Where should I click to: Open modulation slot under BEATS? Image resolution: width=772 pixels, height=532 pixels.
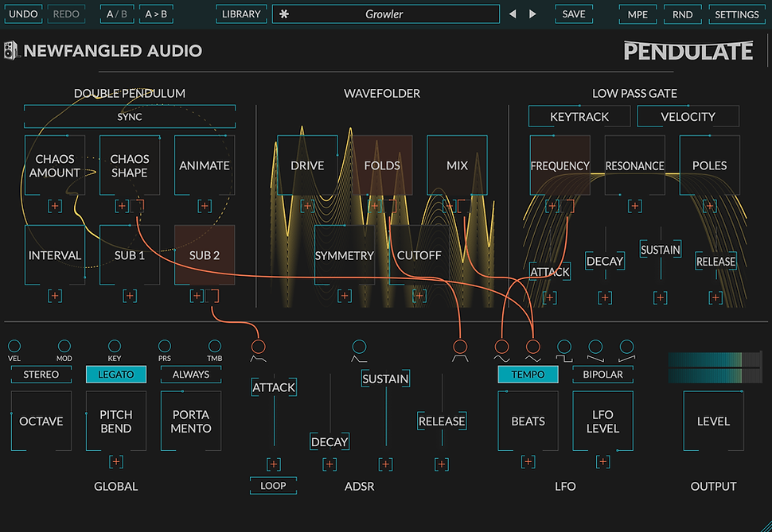point(528,462)
